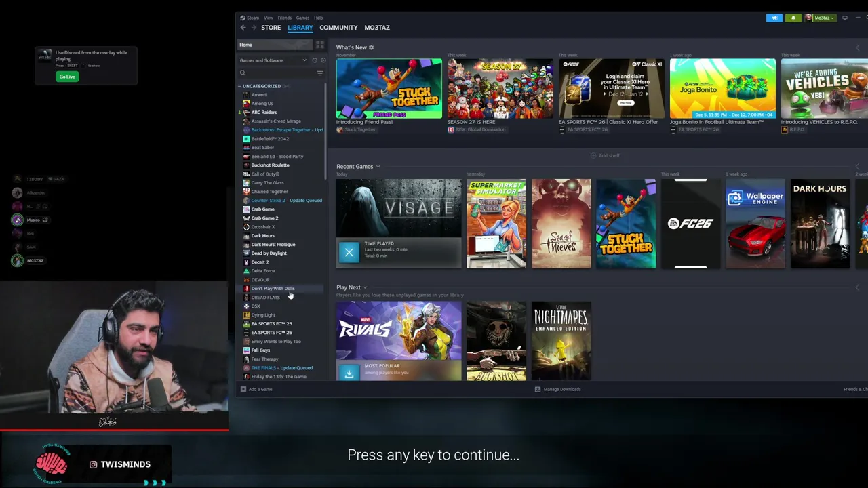Click the Home button in sidebar
Screen dimensions: 868x488
tap(275, 45)
